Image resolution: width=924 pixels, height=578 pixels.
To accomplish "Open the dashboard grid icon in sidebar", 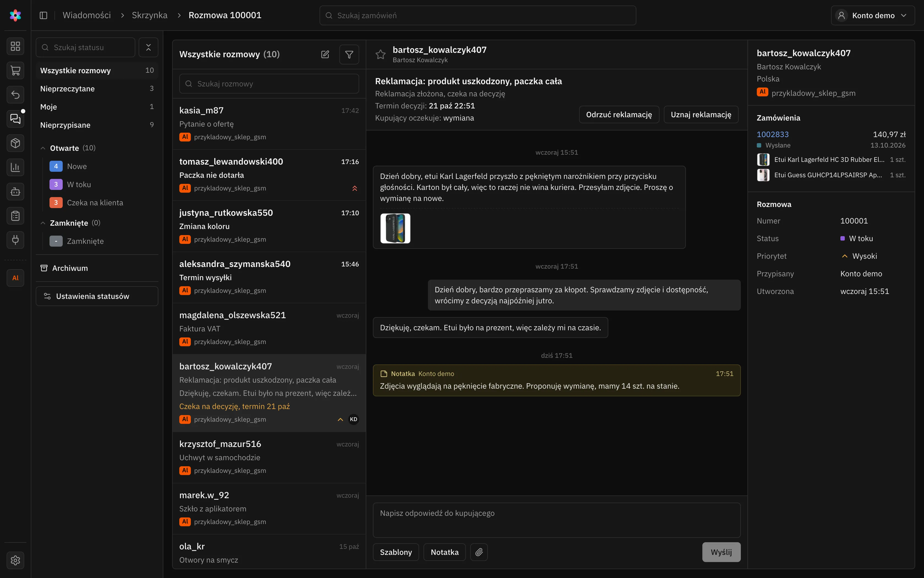I will tap(15, 46).
